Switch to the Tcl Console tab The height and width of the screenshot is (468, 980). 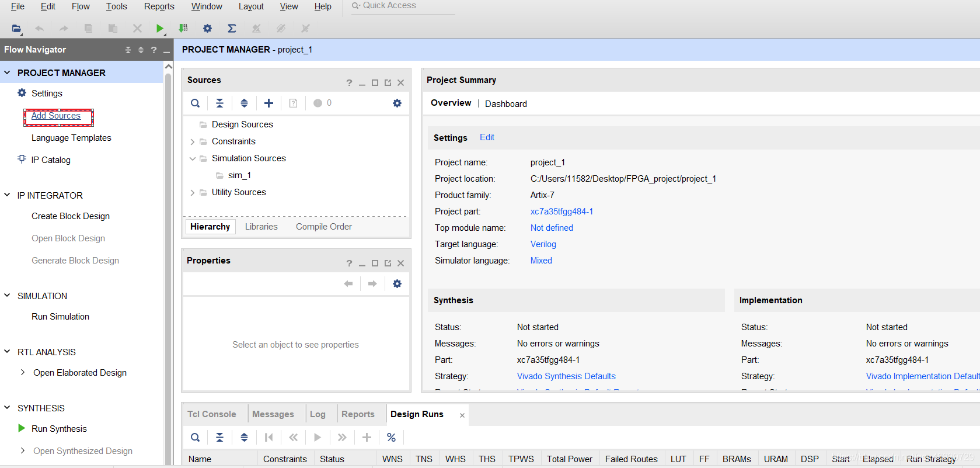tap(212, 414)
